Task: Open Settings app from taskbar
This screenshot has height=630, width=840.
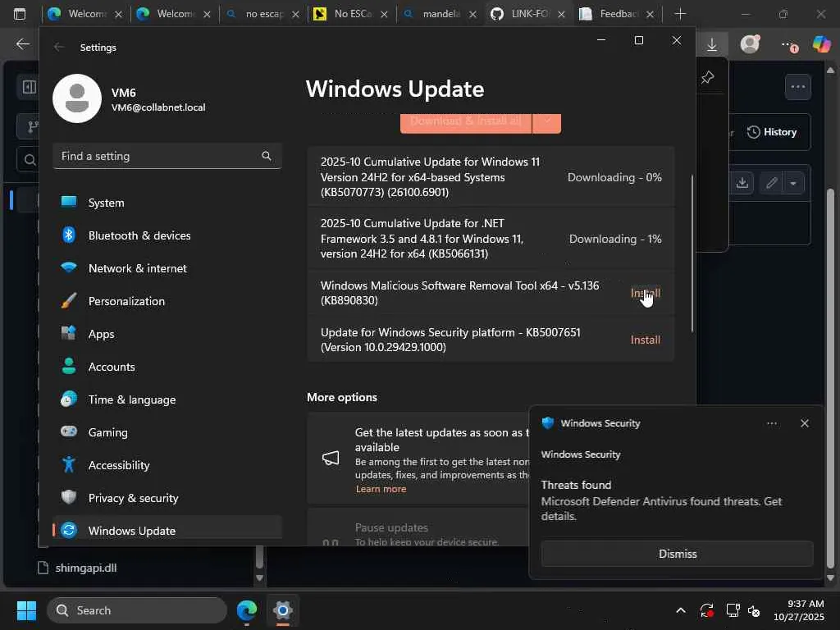Action: (x=283, y=610)
